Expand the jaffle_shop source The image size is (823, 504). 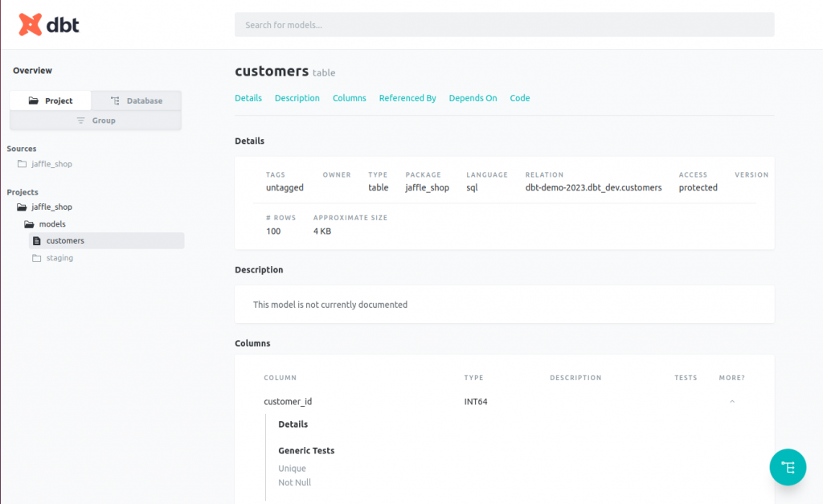coord(51,164)
